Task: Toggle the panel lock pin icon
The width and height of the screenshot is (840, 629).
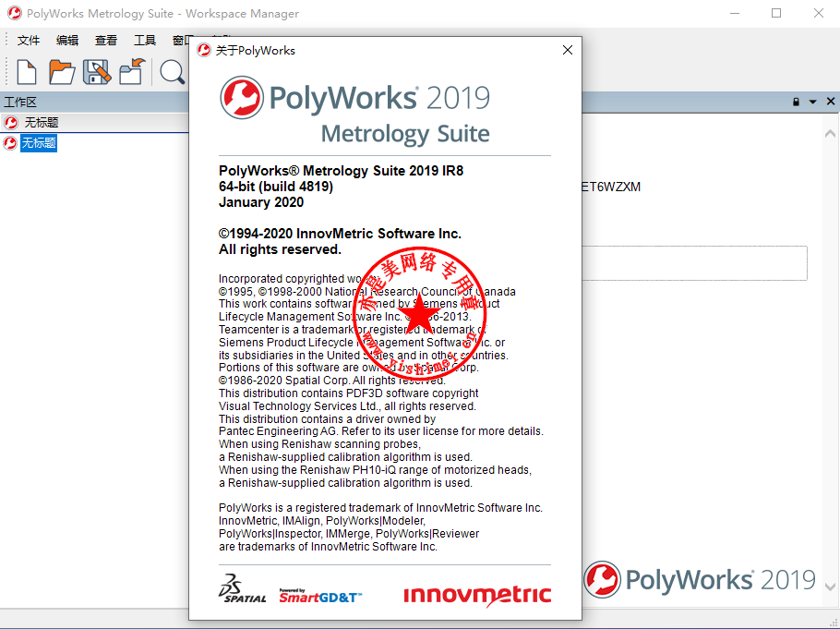Action: pyautogui.click(x=796, y=102)
